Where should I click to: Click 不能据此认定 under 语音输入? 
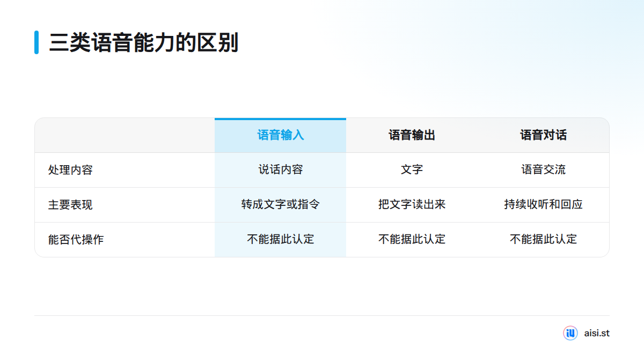point(281,240)
